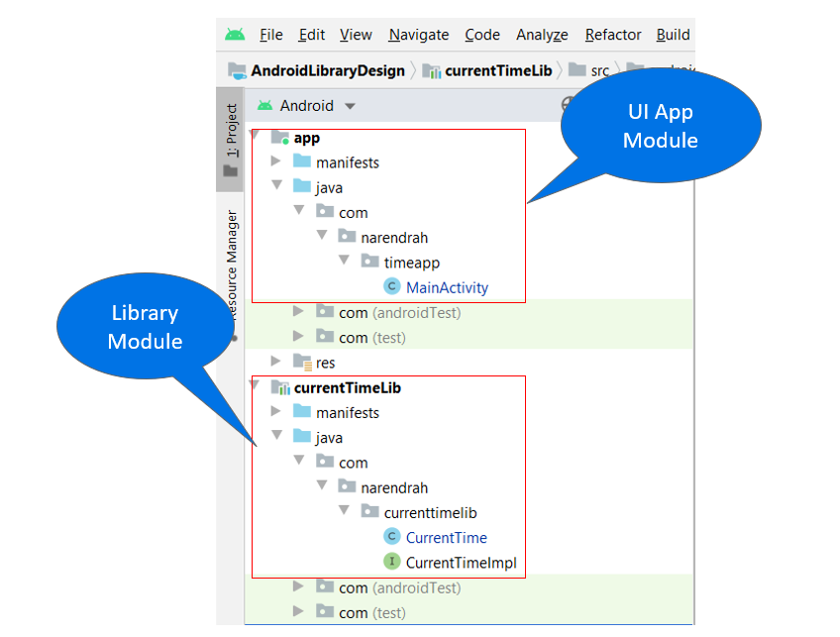The height and width of the screenshot is (637, 840).
Task: Collapse the app tree node
Action: click(x=255, y=137)
